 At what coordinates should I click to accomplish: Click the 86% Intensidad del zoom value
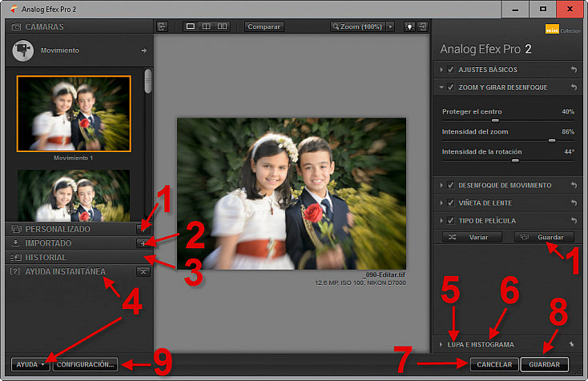pyautogui.click(x=568, y=131)
